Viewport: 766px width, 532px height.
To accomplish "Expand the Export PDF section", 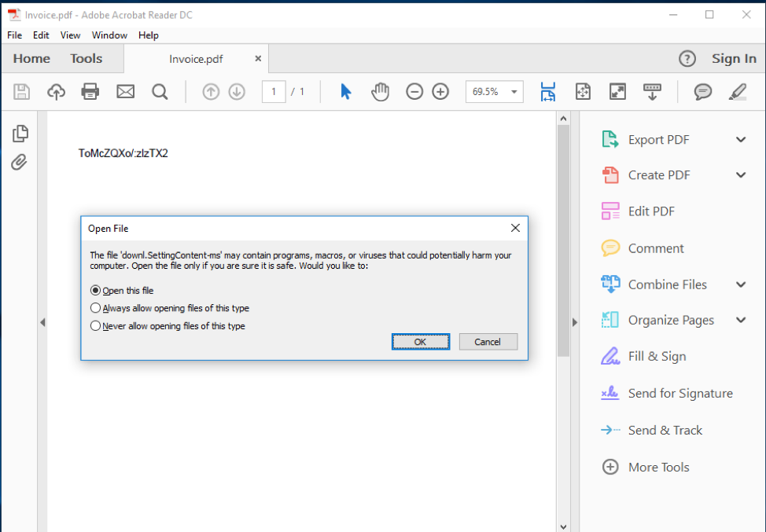I will (741, 140).
